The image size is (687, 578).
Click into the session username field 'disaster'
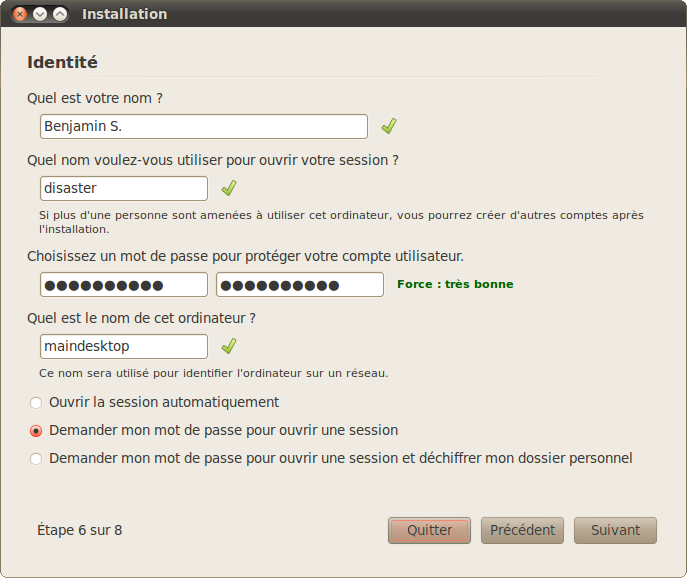pos(124,188)
